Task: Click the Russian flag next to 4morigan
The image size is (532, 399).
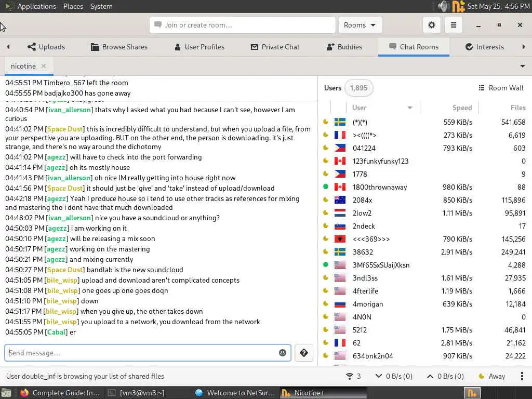Action: click(340, 304)
